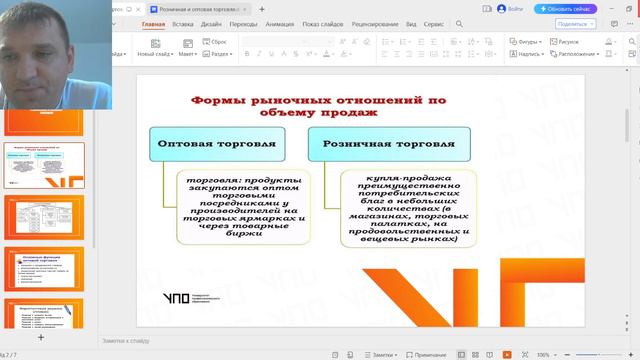Open the Анимация ribbon tab
640x360 pixels.
280,24
